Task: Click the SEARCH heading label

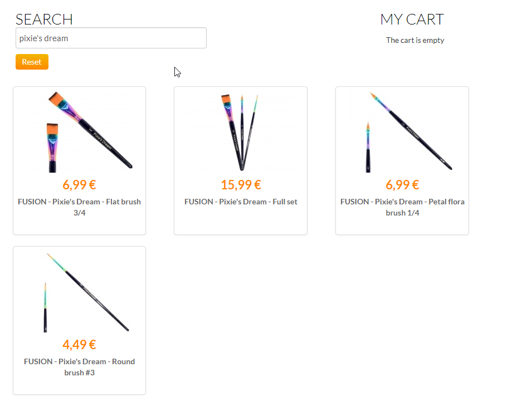Action: tap(44, 19)
